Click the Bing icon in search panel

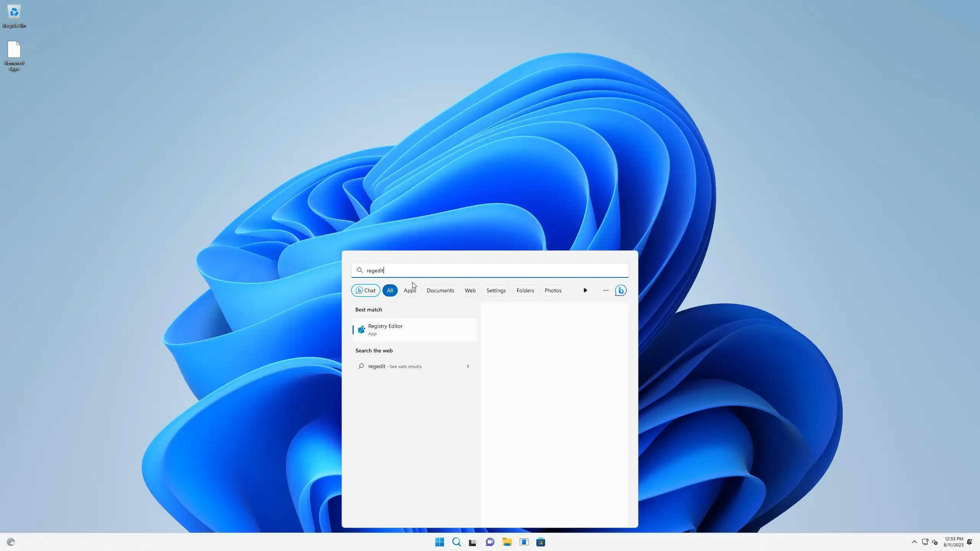tap(621, 290)
